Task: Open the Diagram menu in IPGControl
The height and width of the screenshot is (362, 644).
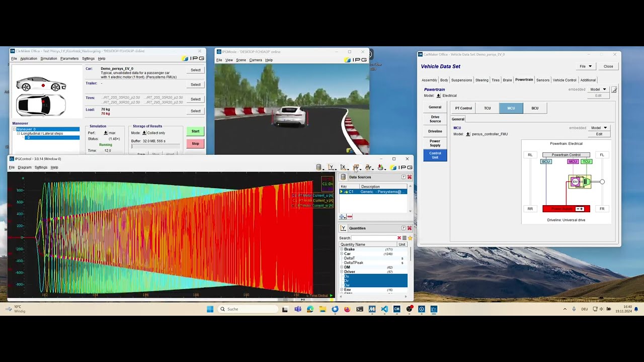Action: coord(25,167)
